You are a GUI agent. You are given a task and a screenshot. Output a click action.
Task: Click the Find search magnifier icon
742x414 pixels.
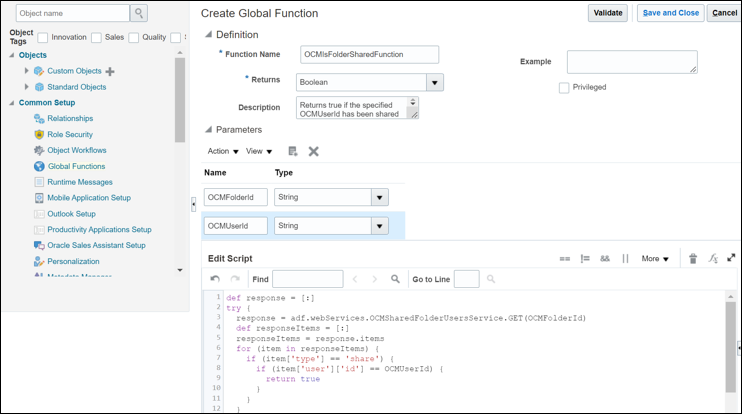pyautogui.click(x=395, y=279)
